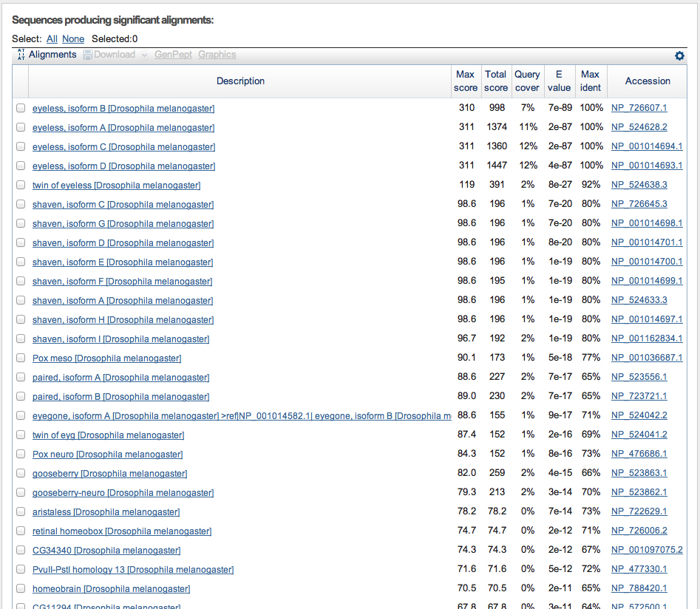Click the Selected:0 counter text
This screenshot has height=609, width=700.
point(115,39)
